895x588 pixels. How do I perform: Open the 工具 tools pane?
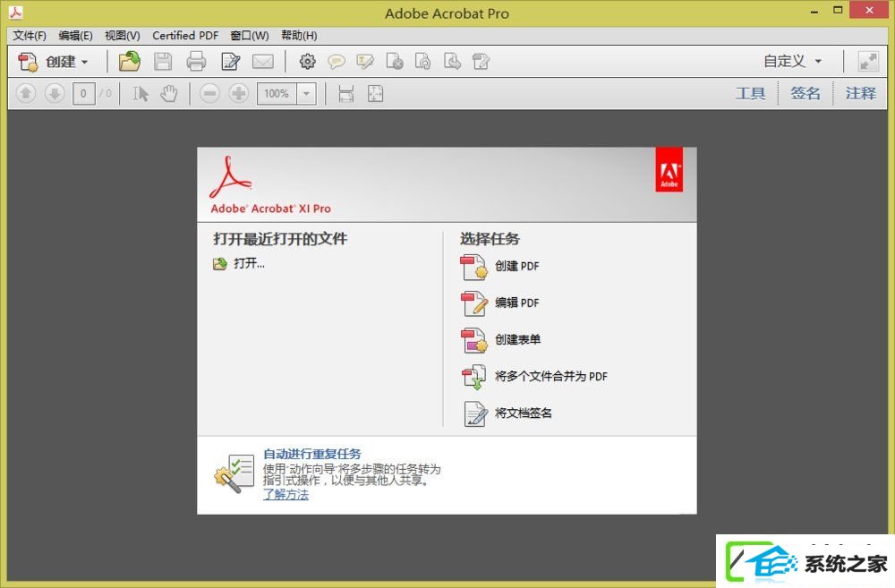tap(750, 93)
